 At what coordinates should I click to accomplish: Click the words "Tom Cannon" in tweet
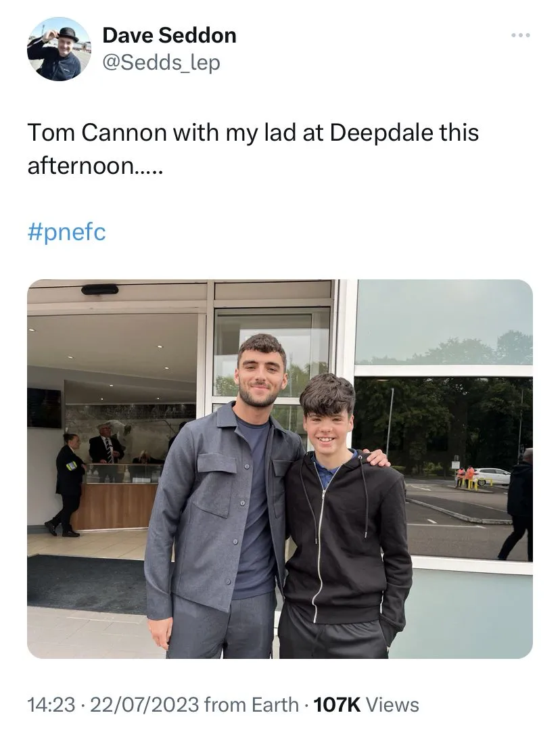tap(97, 133)
